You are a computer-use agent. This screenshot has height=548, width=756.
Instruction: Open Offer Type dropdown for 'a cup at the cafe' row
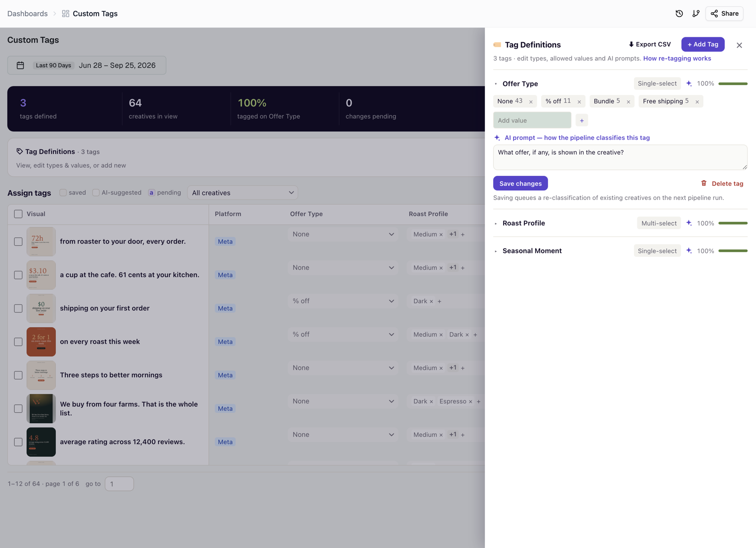[x=343, y=268]
